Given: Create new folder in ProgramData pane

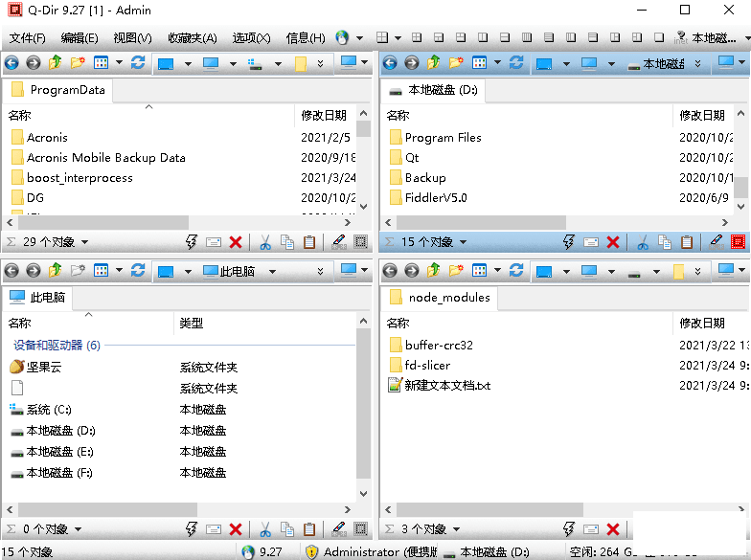Looking at the screenshot, I should coord(78,63).
